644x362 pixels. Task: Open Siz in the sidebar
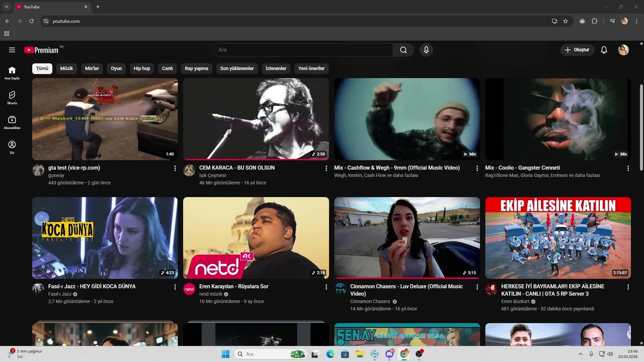click(x=12, y=147)
